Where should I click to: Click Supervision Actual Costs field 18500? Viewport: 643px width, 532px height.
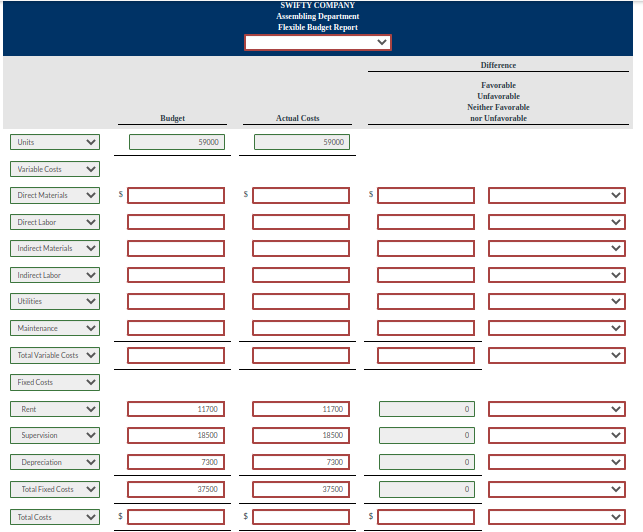click(301, 435)
